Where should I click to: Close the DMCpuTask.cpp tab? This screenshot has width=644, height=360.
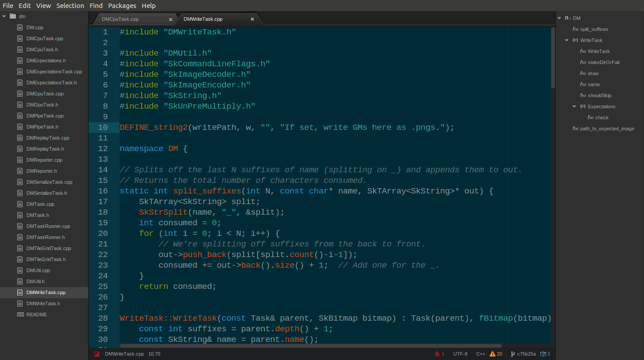(171, 19)
